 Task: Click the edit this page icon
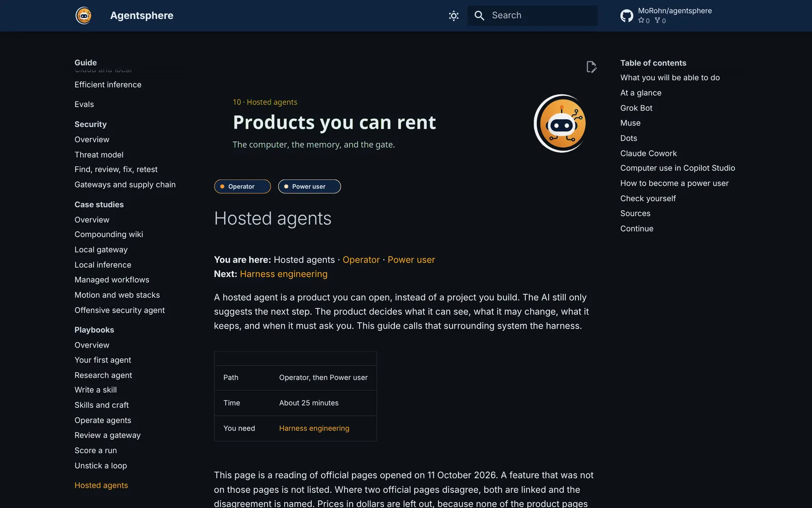point(591,67)
